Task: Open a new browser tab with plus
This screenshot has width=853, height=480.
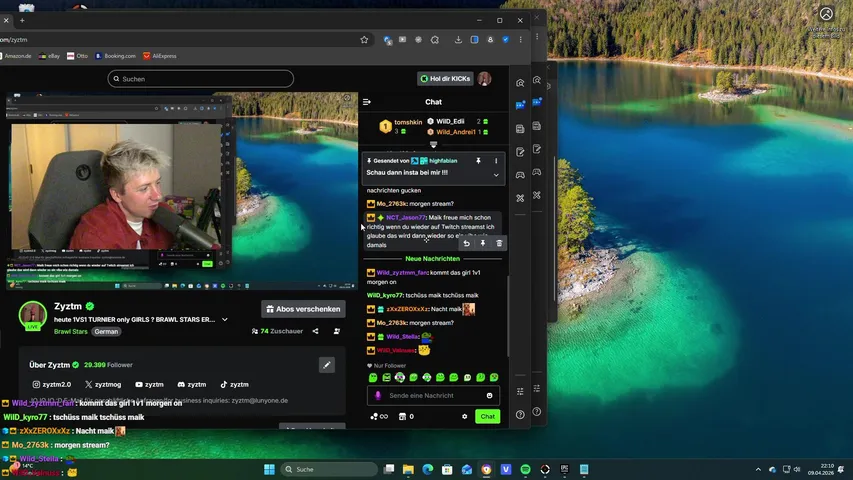Action: click(x=22, y=20)
